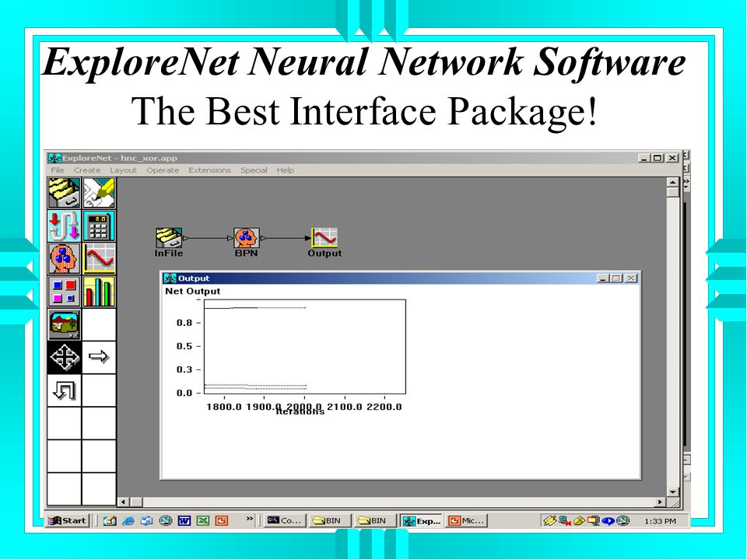Open the File menu

tap(57, 170)
